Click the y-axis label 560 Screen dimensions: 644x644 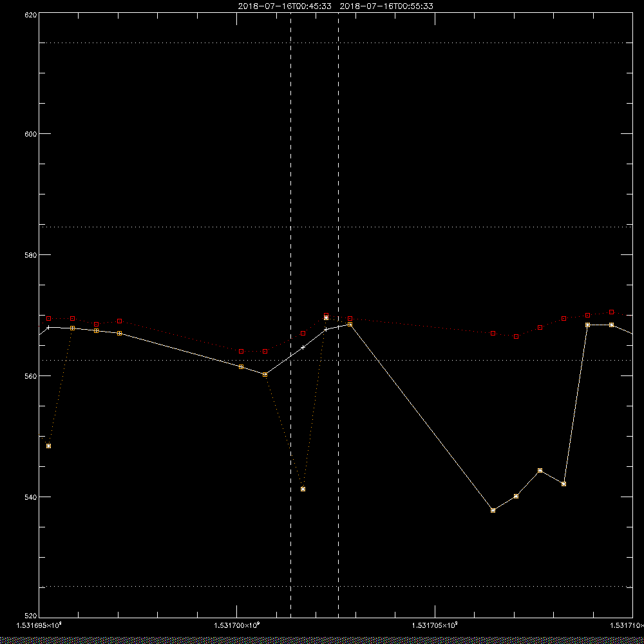pyautogui.click(x=31, y=376)
